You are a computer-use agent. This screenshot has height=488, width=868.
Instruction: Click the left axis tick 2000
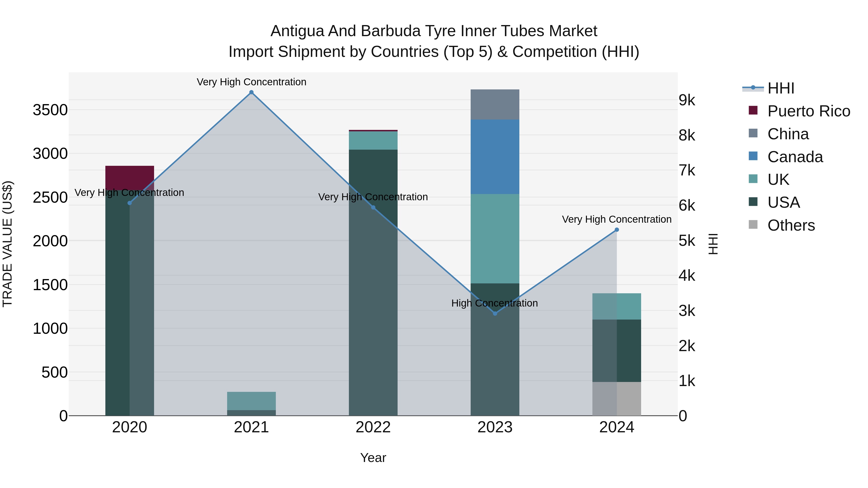click(50, 241)
